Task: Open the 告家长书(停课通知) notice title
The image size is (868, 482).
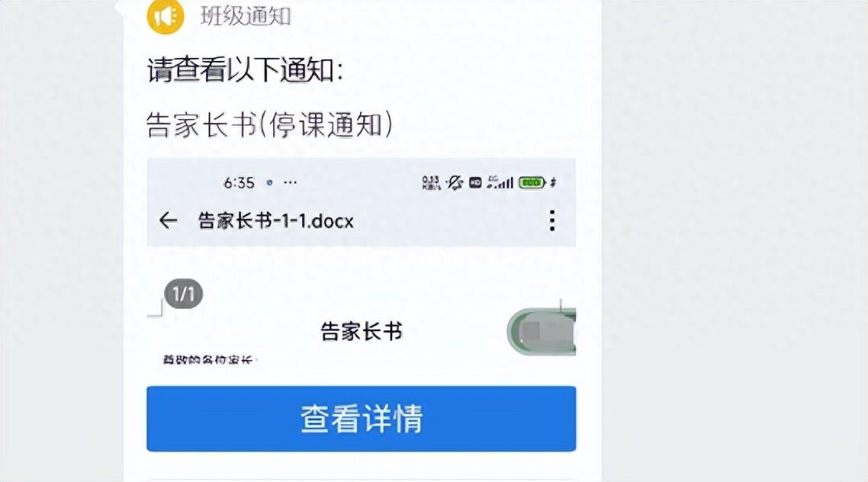Action: 269,124
